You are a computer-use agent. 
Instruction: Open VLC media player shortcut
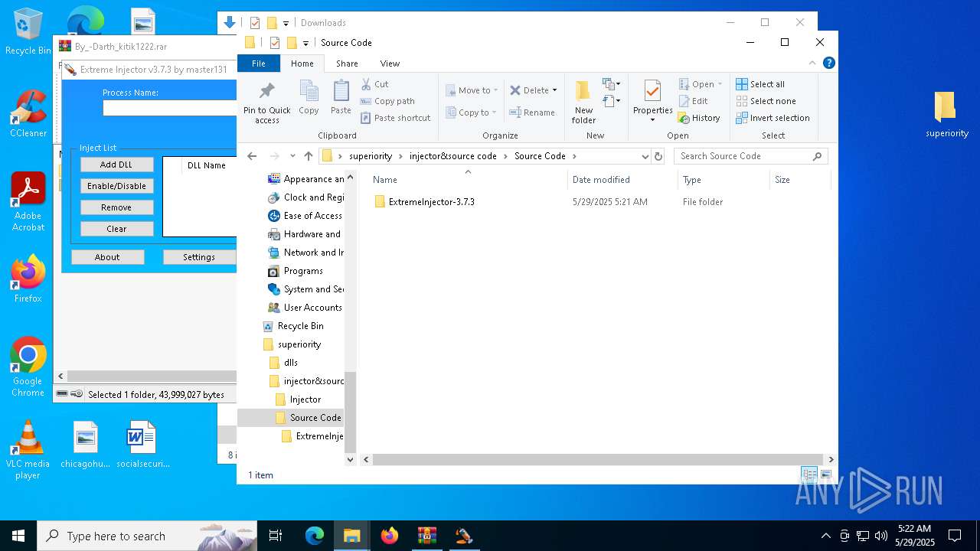coord(28,450)
